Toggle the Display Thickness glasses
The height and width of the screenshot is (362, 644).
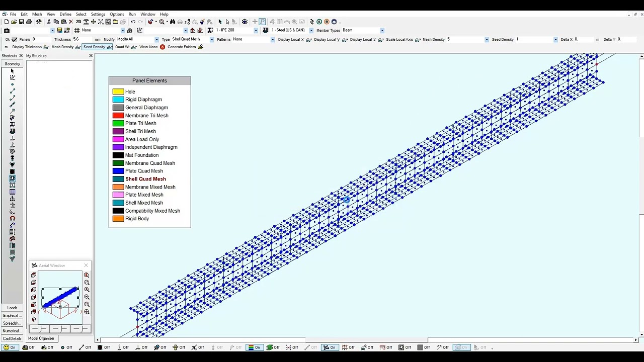(x=46, y=47)
